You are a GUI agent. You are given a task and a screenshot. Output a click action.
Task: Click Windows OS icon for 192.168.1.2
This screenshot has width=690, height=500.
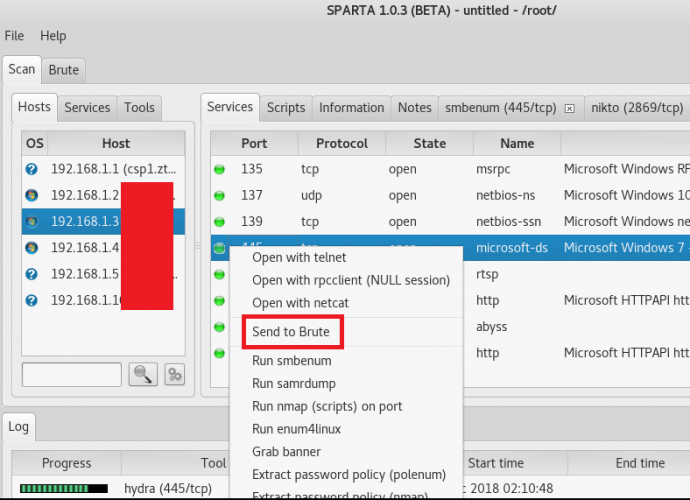pyautogui.click(x=32, y=195)
